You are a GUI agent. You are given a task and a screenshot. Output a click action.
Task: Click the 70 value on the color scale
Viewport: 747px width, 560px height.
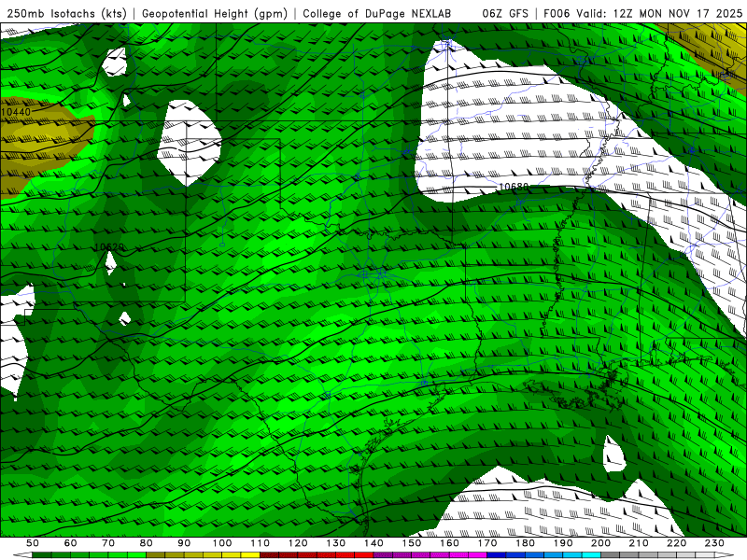click(108, 543)
